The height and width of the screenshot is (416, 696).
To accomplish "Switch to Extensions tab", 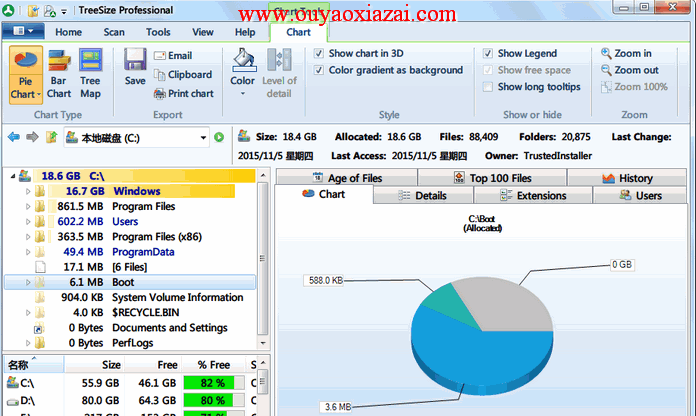I will click(533, 195).
